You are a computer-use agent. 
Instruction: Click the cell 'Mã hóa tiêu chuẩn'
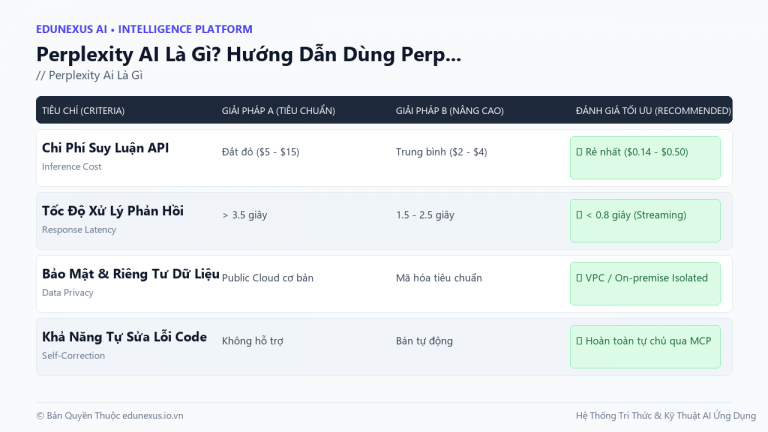point(439,278)
